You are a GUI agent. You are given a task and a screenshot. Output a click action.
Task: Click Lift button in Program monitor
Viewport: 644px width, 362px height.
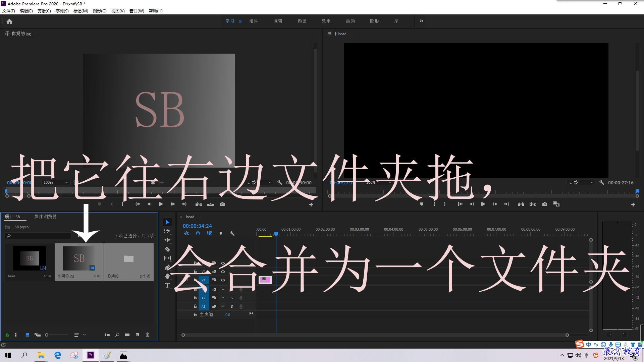point(521,204)
